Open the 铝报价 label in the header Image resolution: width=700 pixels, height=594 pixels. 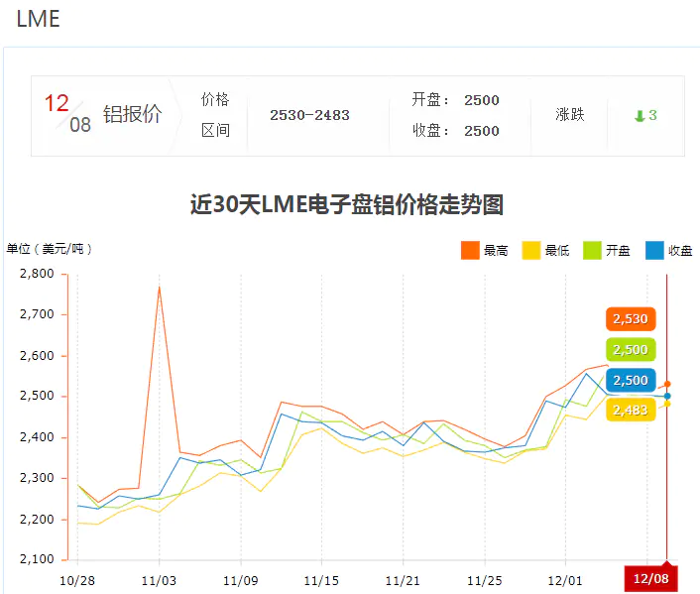coord(132,115)
